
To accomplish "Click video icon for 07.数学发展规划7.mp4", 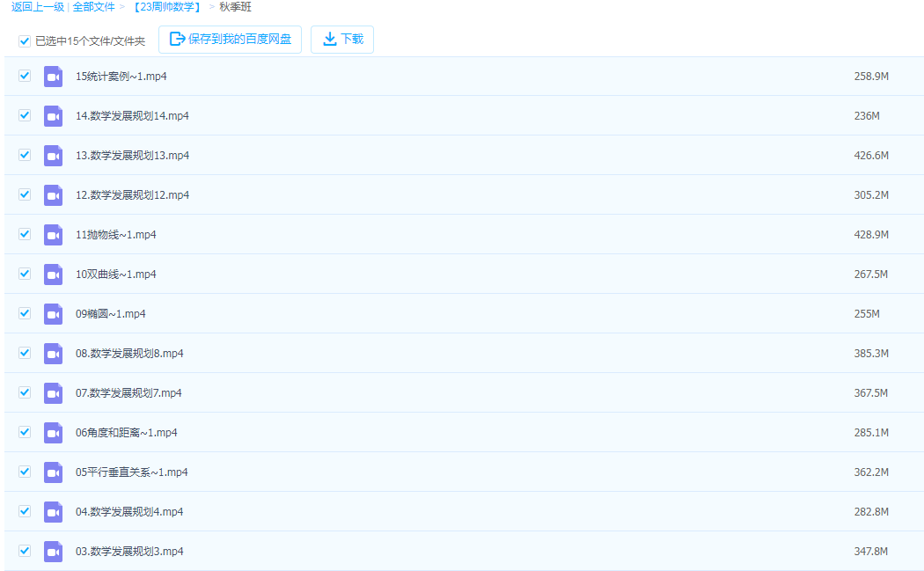I will [53, 393].
